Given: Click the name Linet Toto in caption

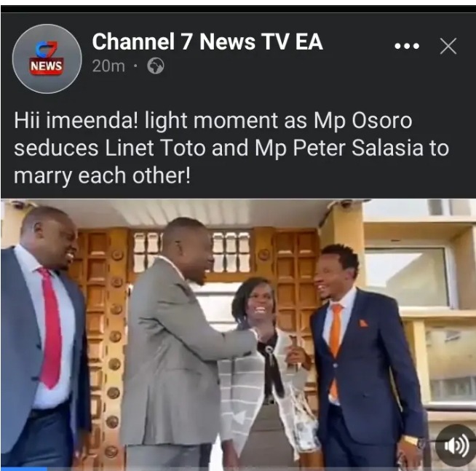Looking at the screenshot, I should coord(156,149).
